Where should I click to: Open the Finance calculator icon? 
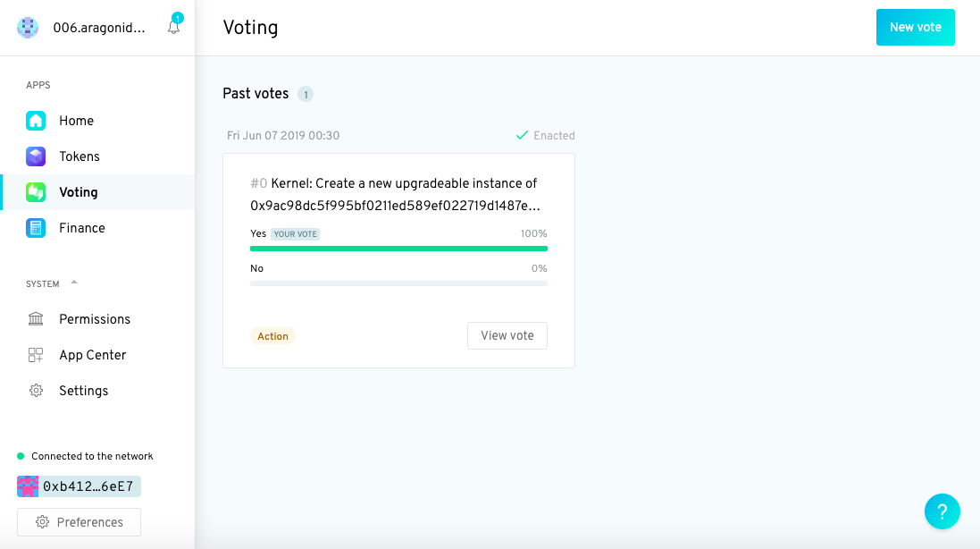tap(36, 228)
